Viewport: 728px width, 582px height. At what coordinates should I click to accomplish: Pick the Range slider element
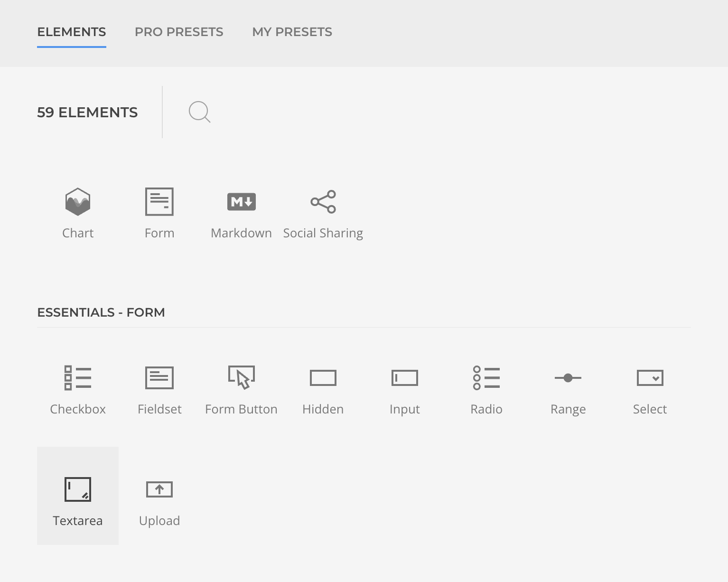[568, 389]
